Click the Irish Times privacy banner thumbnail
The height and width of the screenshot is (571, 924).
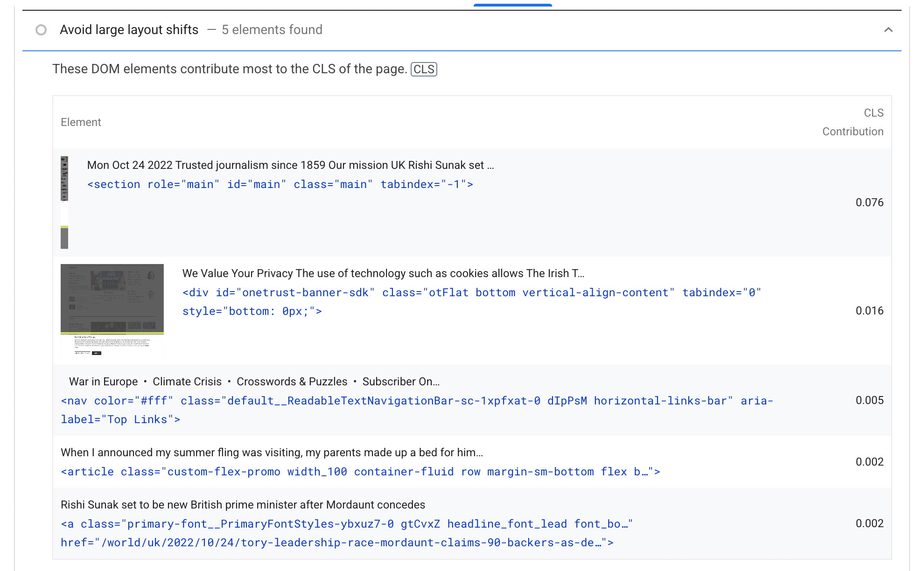pyautogui.click(x=112, y=310)
